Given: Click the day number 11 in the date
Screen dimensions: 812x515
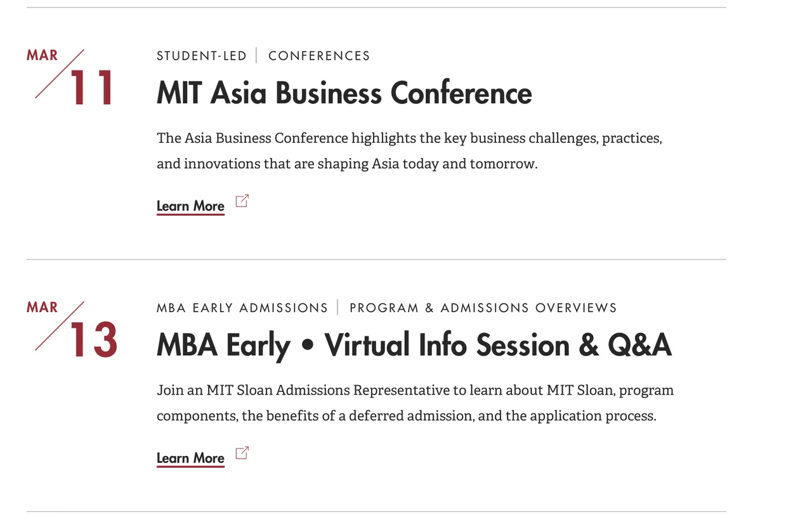Looking at the screenshot, I should [91, 88].
